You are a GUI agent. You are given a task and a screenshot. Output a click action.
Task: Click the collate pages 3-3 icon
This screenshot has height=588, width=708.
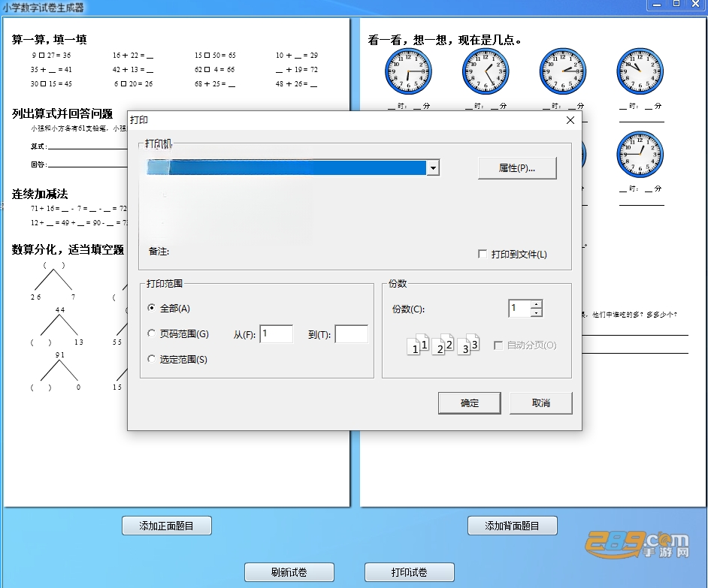(468, 345)
